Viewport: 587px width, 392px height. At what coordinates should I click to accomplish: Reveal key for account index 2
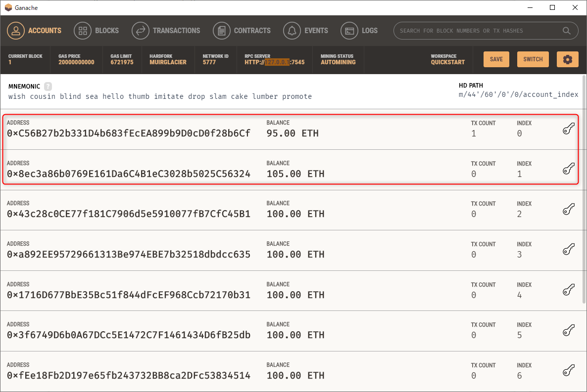[x=569, y=210]
